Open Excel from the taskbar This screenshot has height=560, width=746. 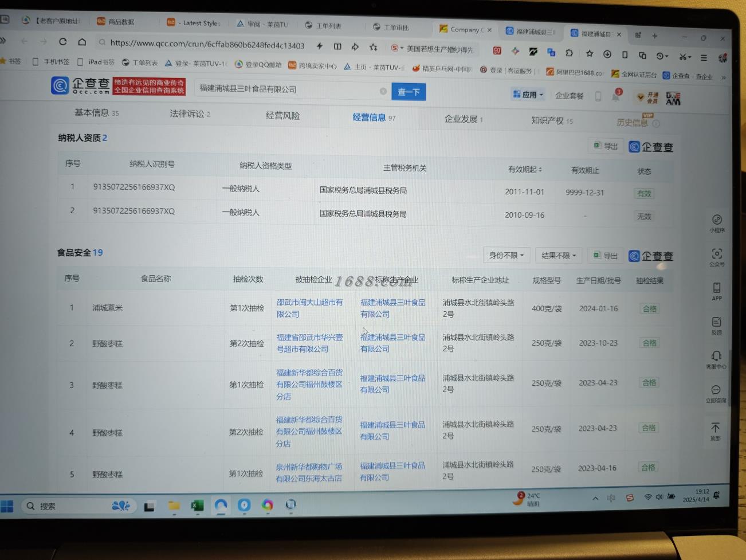197,505
